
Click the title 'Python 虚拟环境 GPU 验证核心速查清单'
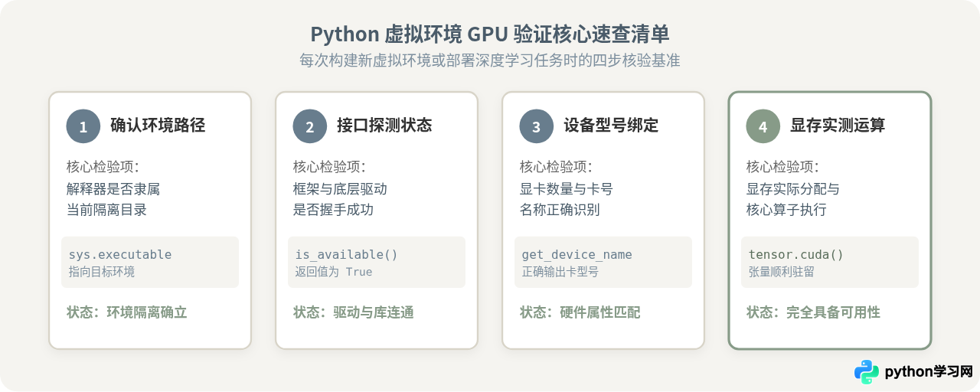(490, 34)
